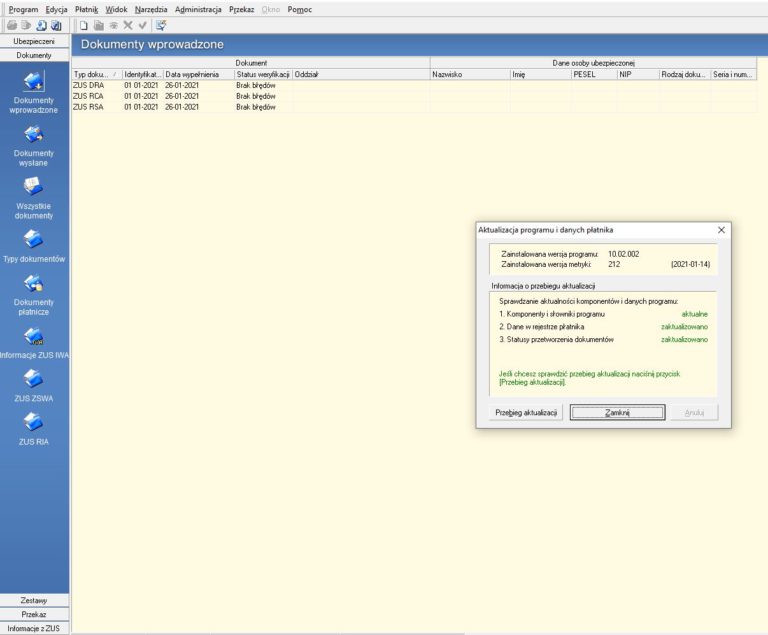Viewport: 768px width, 635px height.
Task: Click the last toolbar icon with pencil
Action: tap(160, 25)
